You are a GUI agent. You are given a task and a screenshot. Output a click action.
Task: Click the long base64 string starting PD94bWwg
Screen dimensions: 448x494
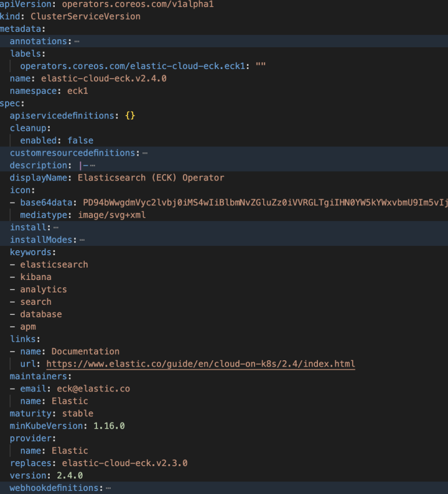pos(265,203)
